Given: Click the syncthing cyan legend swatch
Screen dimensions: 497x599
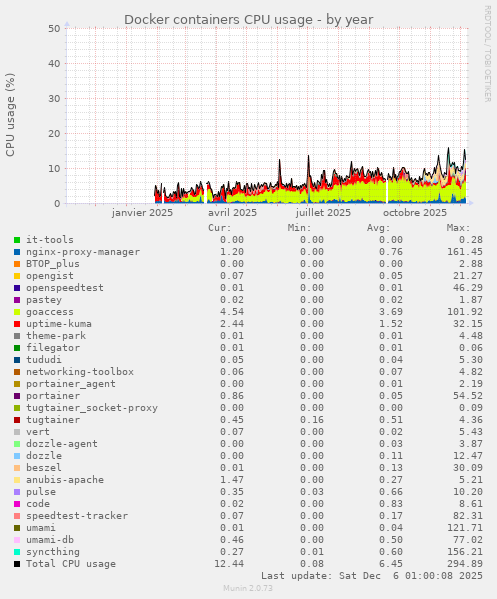Looking at the screenshot, I should (x=17, y=552).
